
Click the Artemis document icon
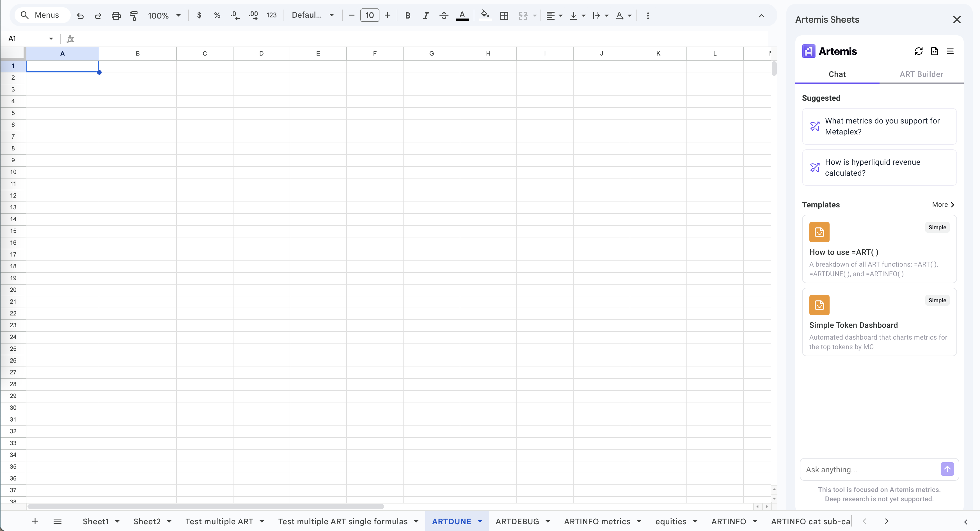[934, 51]
